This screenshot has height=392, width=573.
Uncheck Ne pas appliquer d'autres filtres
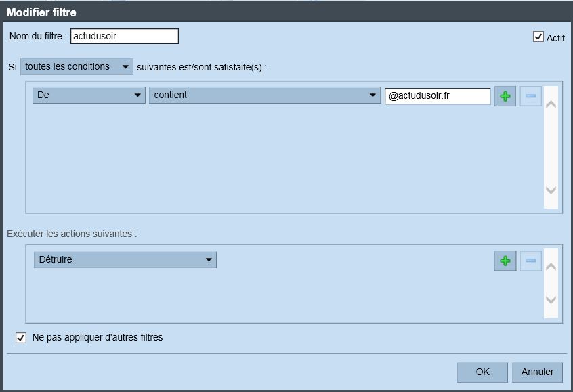point(21,338)
